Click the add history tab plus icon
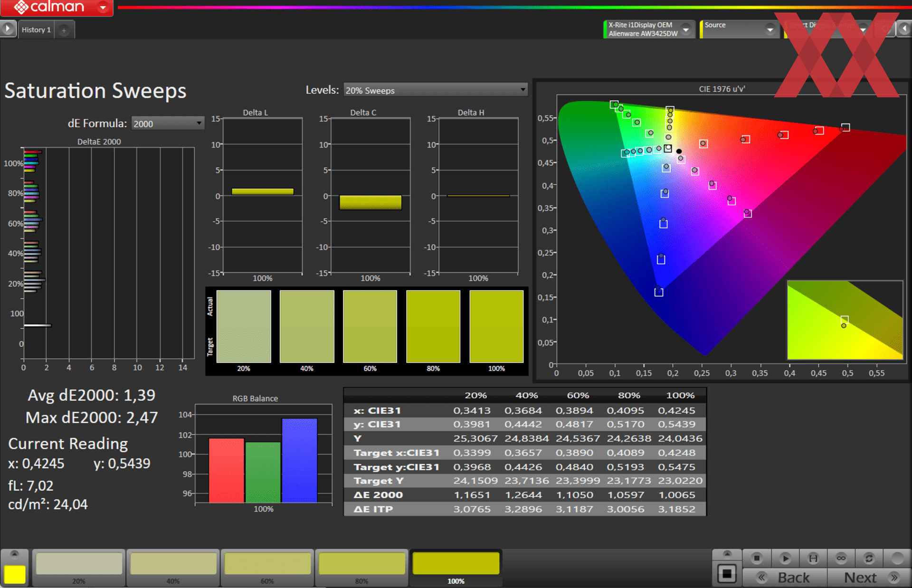The image size is (912, 588). tap(64, 30)
